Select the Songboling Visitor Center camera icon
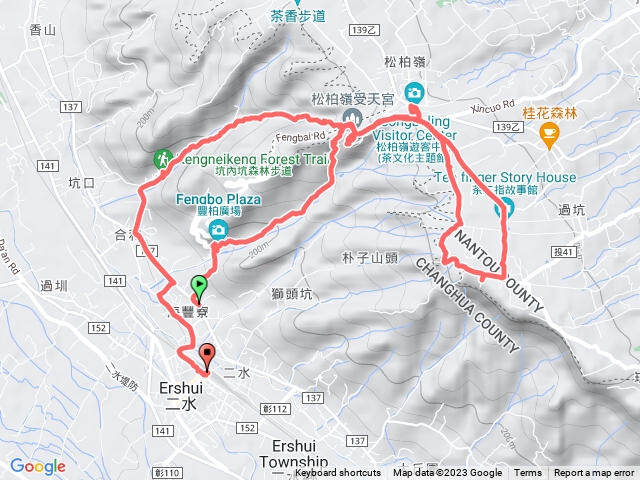 pos(414,93)
